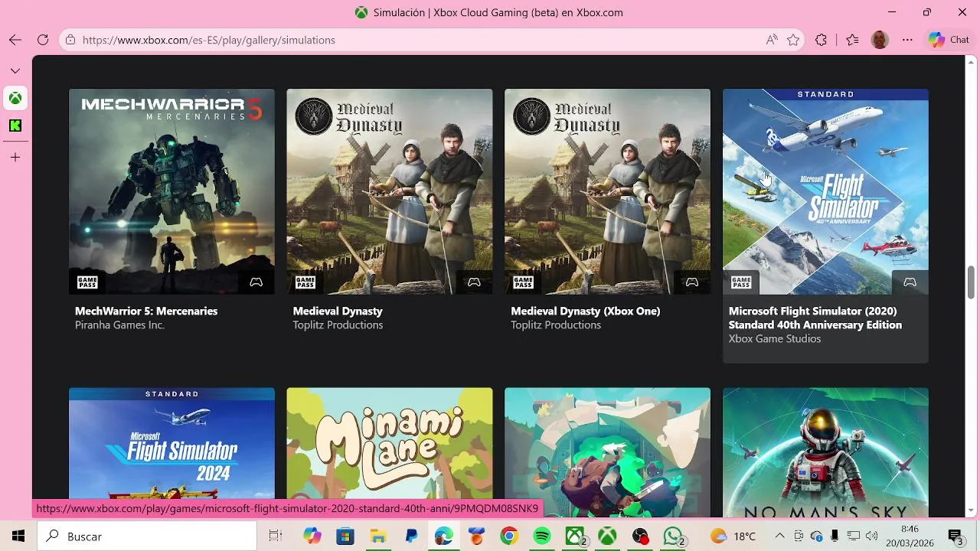The height and width of the screenshot is (551, 980).
Task: Click the taskbar Buscar search box
Action: pyautogui.click(x=147, y=536)
